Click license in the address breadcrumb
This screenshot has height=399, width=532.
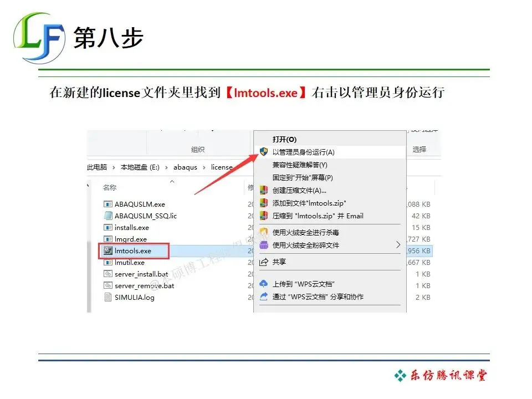(x=222, y=167)
